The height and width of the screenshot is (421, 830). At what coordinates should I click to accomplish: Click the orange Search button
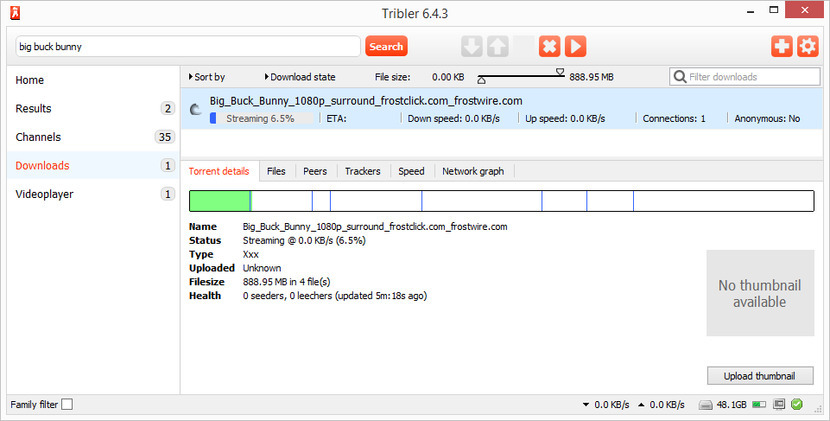click(386, 46)
